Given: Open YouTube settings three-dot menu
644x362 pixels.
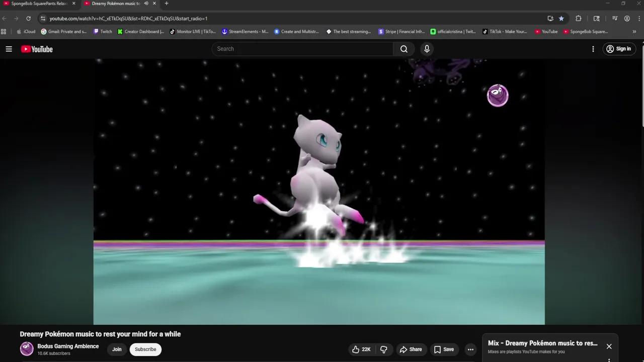Looking at the screenshot, I should [x=593, y=49].
